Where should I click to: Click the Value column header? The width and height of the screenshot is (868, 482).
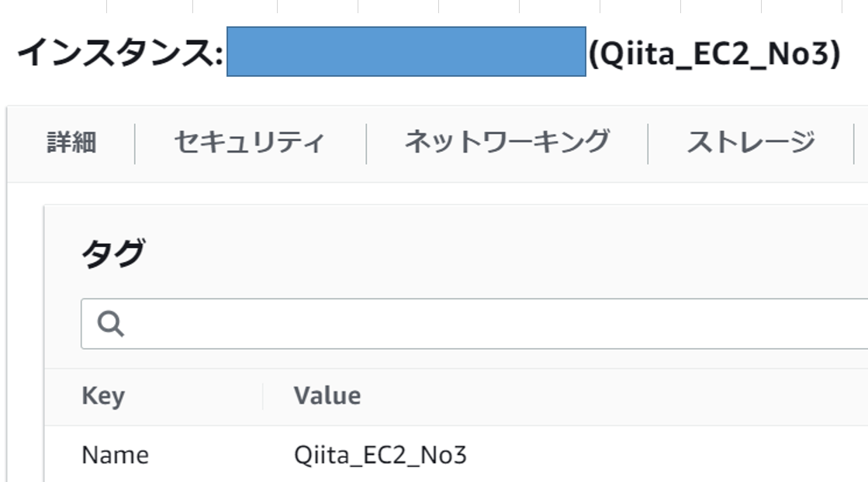pos(327,395)
